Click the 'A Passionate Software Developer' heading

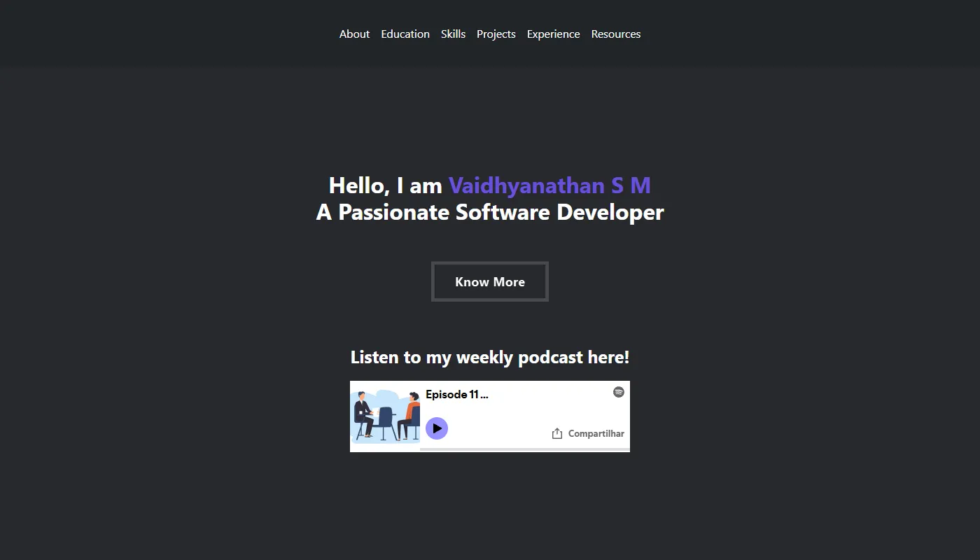490,212
